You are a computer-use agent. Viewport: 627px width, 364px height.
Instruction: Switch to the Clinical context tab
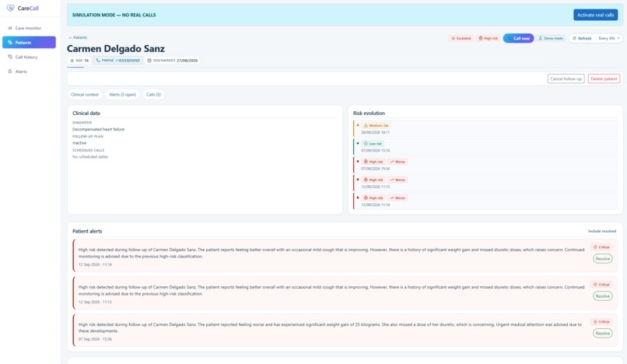pyautogui.click(x=85, y=94)
